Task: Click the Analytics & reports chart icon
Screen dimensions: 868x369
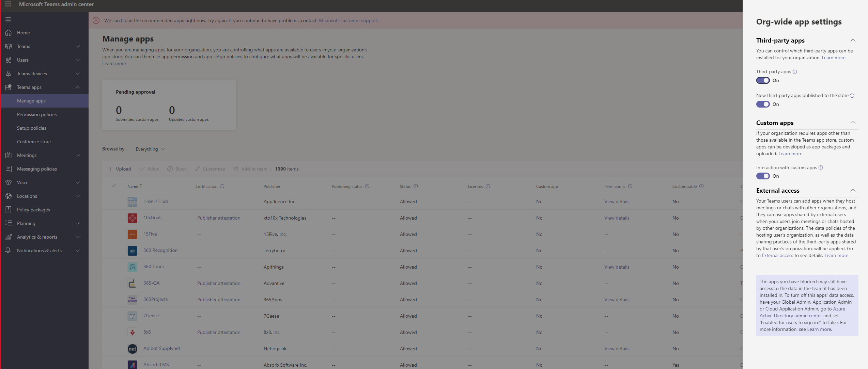Action: pyautogui.click(x=9, y=237)
